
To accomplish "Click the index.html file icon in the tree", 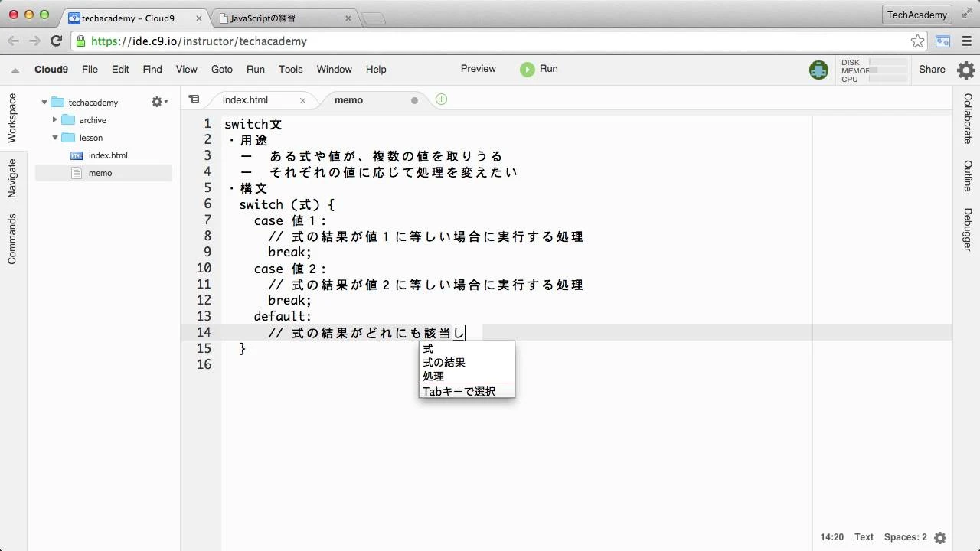I will [x=77, y=155].
